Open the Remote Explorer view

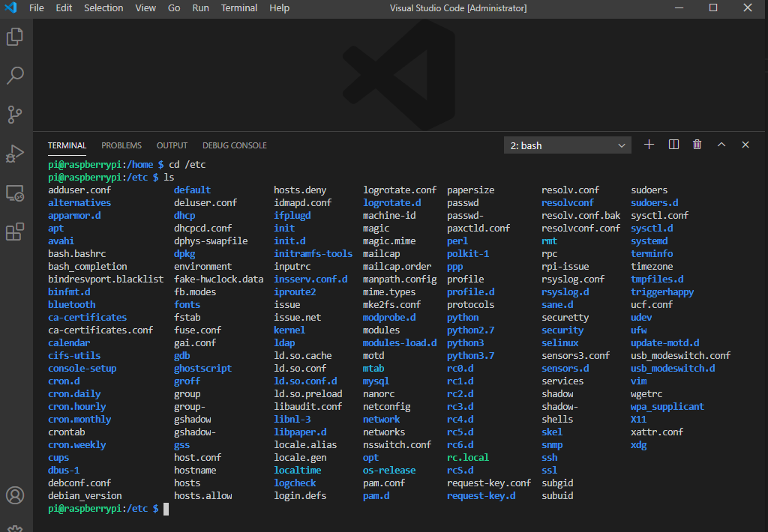click(15, 193)
